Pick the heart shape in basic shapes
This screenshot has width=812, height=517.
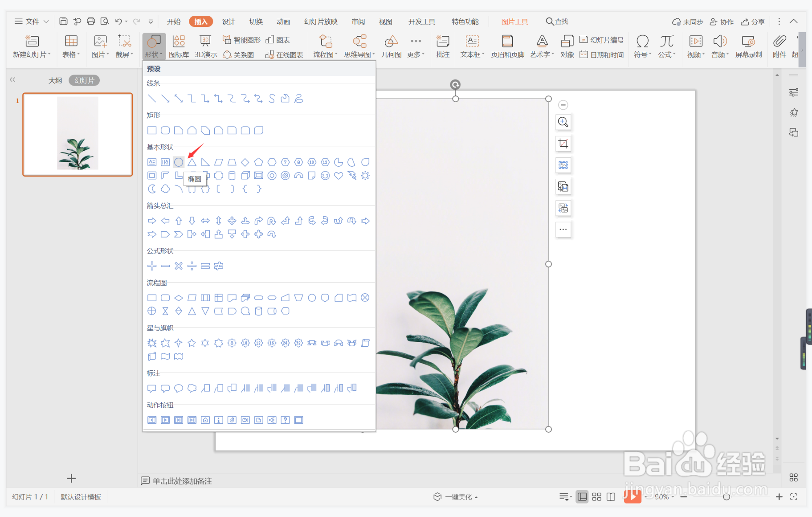(338, 176)
